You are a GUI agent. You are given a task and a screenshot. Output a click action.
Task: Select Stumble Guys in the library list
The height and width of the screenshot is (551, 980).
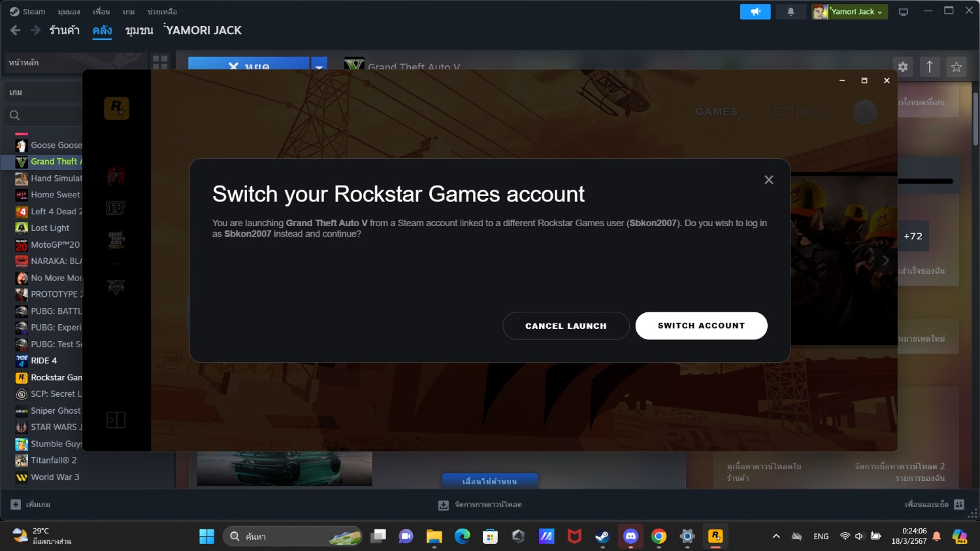pyautogui.click(x=49, y=444)
